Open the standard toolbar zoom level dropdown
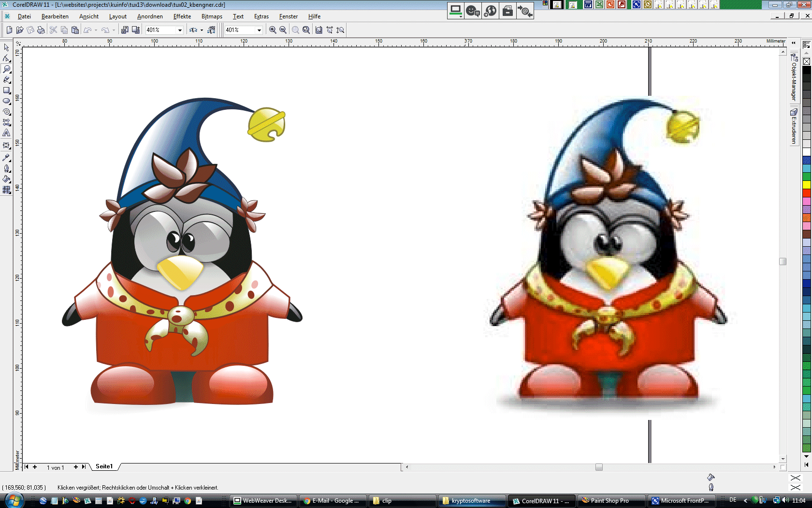812x508 pixels. click(180, 30)
